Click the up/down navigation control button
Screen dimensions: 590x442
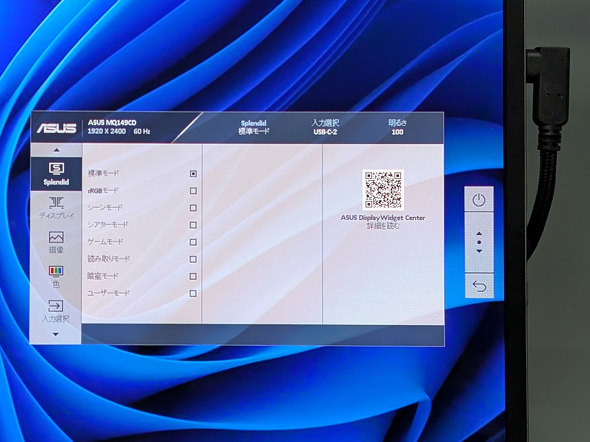point(479,243)
